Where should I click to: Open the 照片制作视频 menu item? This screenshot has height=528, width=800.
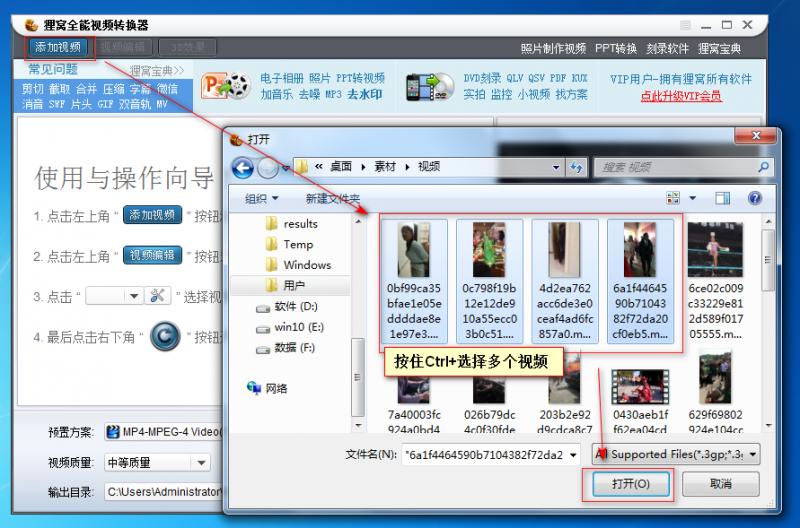coord(553,48)
